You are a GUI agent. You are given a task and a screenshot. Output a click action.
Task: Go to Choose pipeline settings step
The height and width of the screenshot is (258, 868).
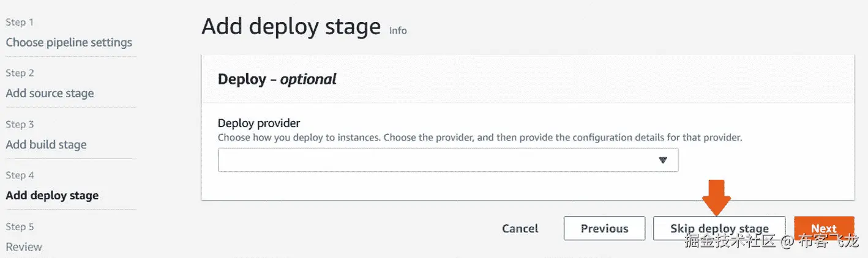pyautogui.click(x=69, y=42)
